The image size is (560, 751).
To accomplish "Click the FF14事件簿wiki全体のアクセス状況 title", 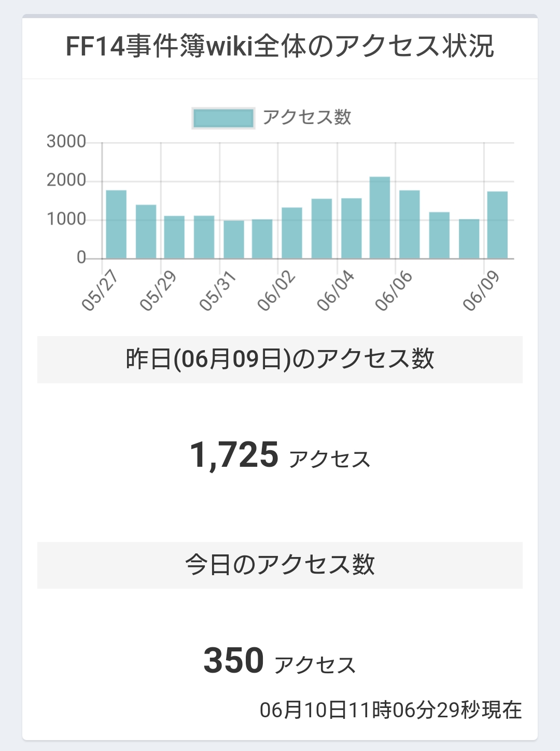I will click(x=280, y=46).
